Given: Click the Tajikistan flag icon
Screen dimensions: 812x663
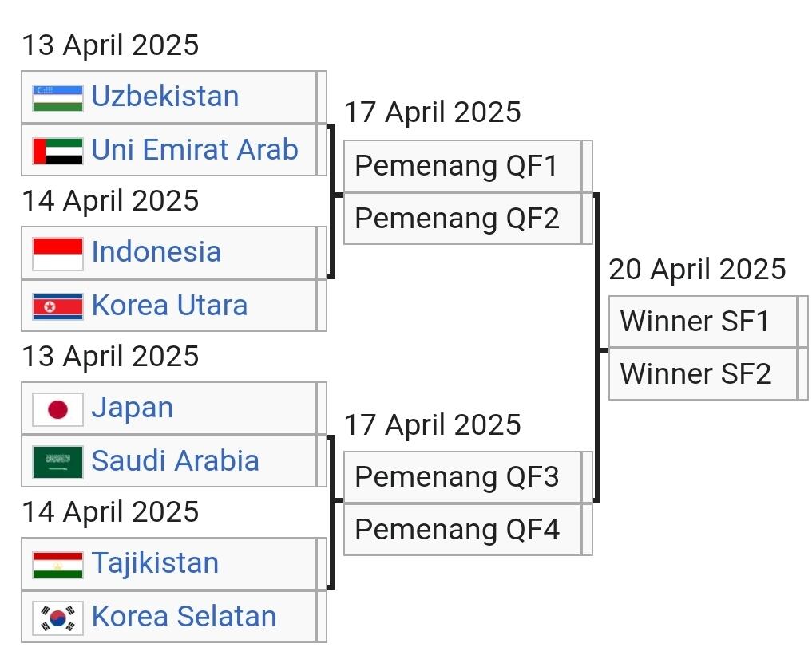Looking at the screenshot, I should pos(57,564).
